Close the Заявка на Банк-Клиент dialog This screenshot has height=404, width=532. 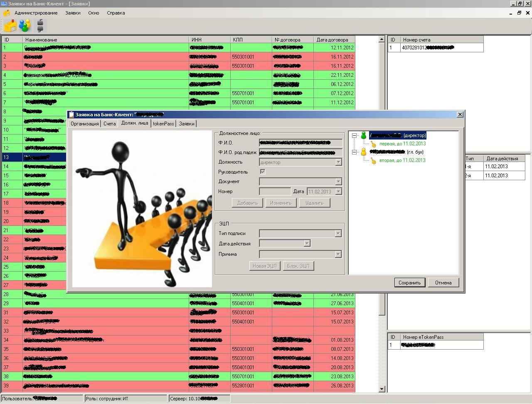[x=460, y=114]
